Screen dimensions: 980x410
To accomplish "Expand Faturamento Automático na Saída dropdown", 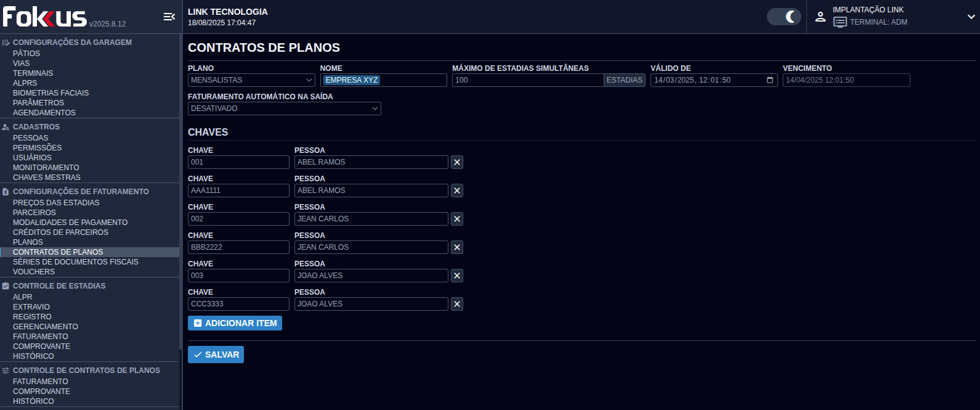I will click(x=284, y=109).
